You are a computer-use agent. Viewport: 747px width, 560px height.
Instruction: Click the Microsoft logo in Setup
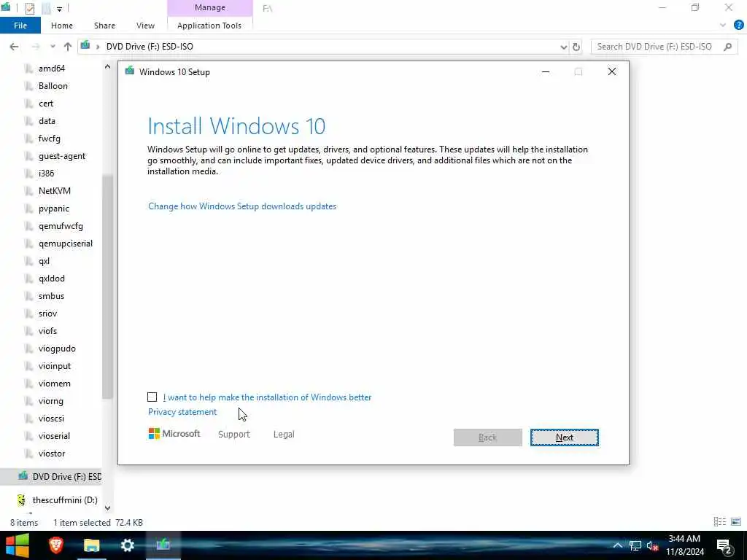click(174, 433)
